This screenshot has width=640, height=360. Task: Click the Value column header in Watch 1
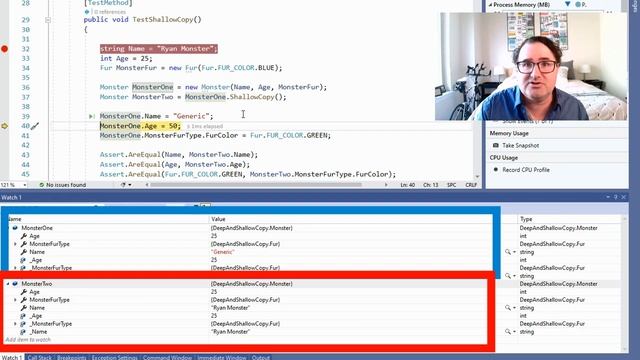218,219
